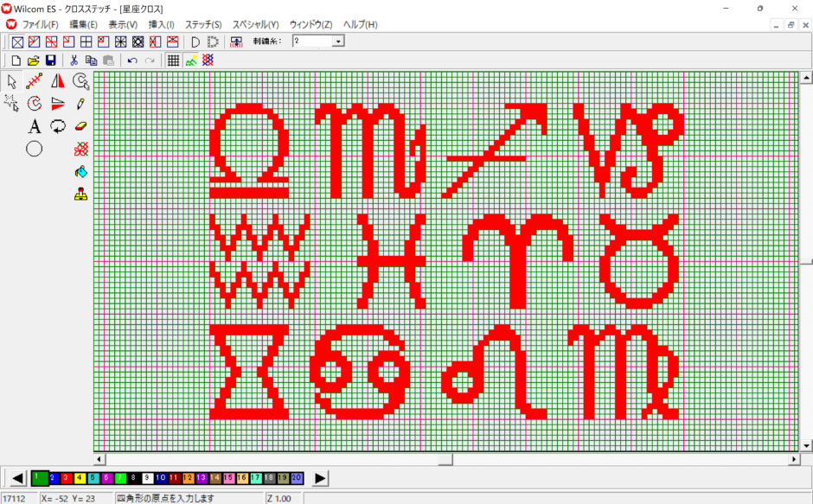
Task: Pick yellow color swatch 4
Action: pyautogui.click(x=80, y=478)
